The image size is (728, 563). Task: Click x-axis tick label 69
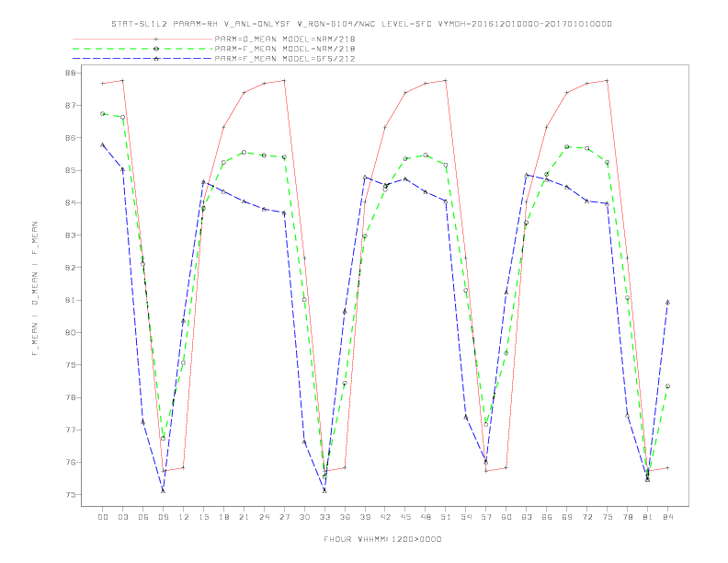pos(567,517)
